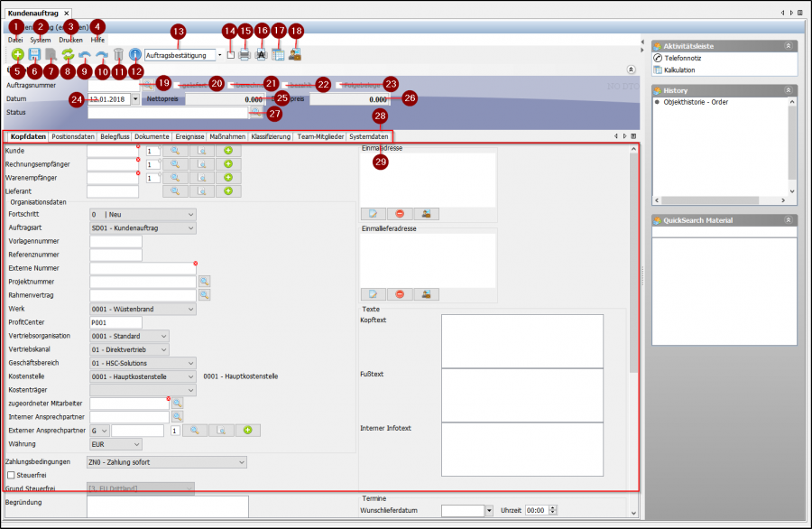Select Objekthistorie - Order in the History panel

coord(696,102)
